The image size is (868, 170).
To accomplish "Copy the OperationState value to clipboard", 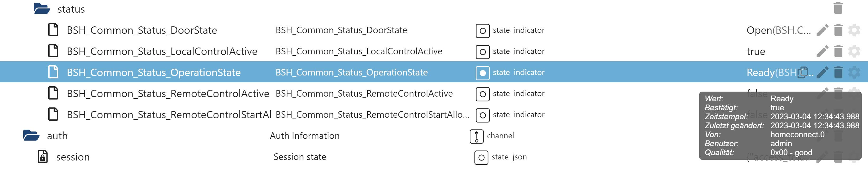I will pos(803,72).
